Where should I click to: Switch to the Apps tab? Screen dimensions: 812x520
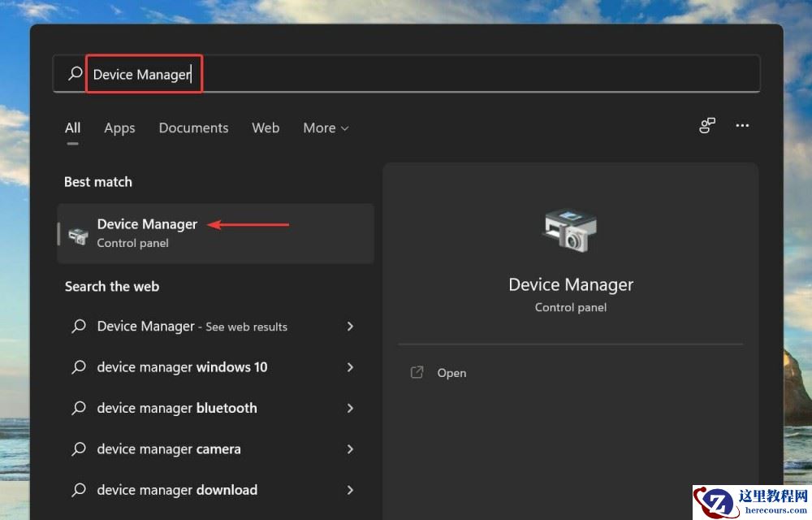point(119,128)
